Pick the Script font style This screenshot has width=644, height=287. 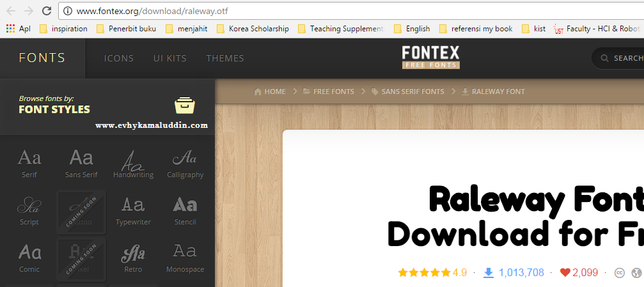pyautogui.click(x=29, y=211)
